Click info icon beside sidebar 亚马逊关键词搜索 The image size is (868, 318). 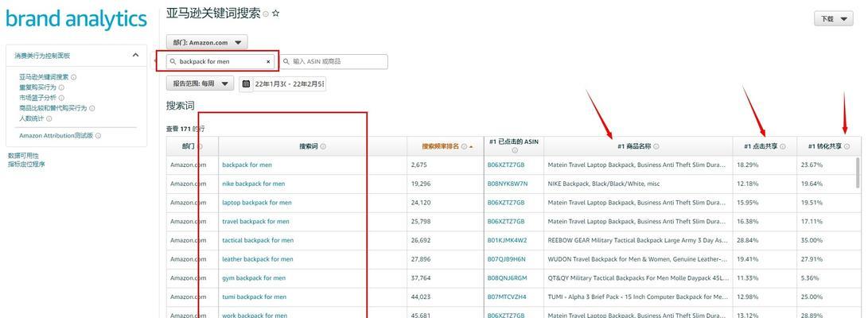tap(74, 77)
